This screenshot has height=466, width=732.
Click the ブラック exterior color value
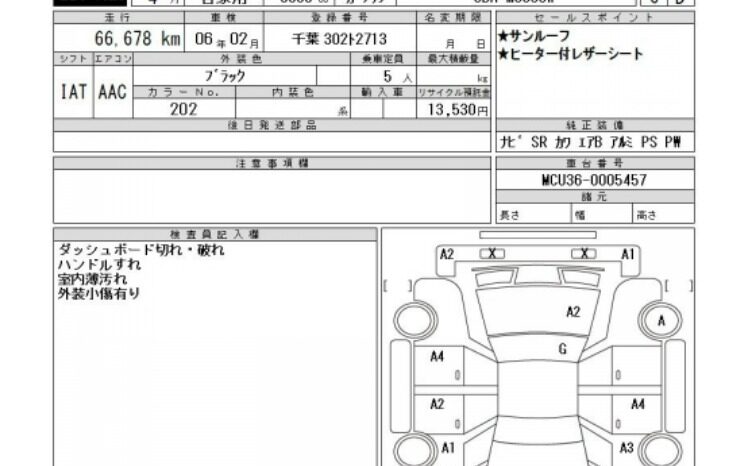click(x=225, y=76)
